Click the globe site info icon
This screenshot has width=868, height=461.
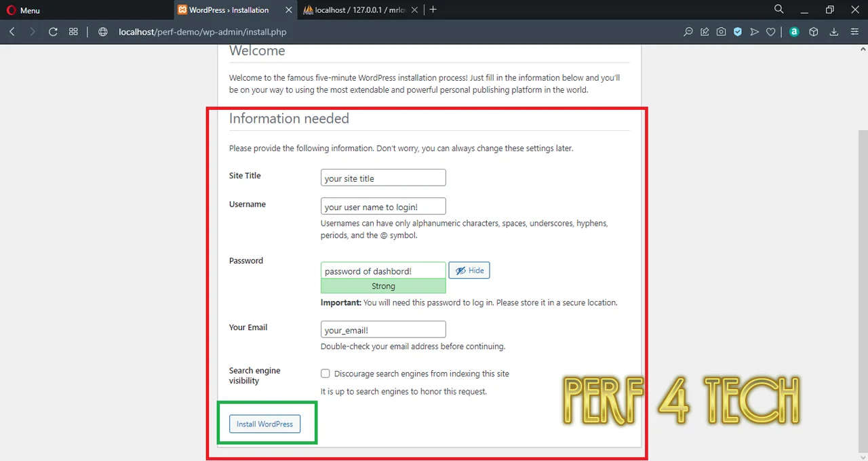tap(103, 32)
